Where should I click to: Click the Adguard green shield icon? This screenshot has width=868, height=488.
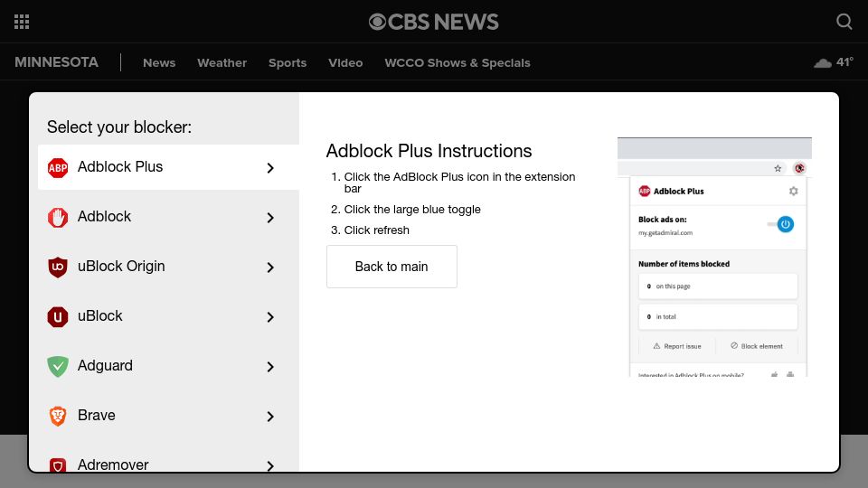58,366
